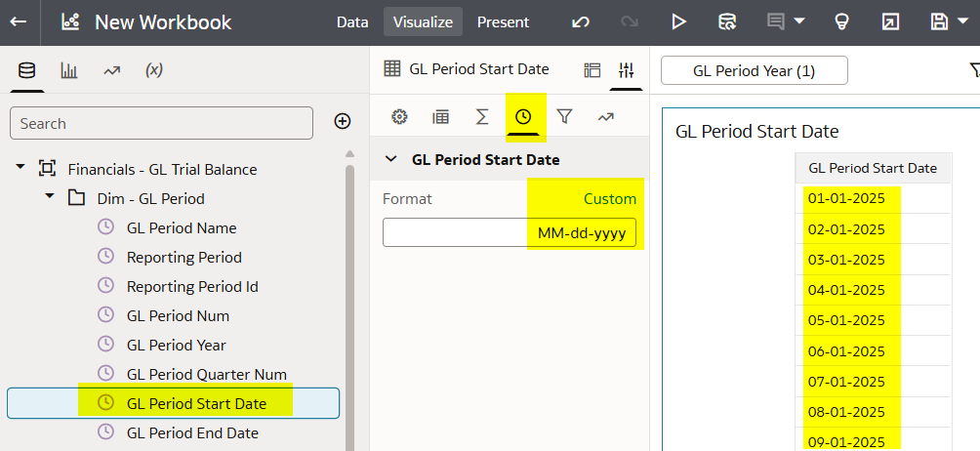Collapse the Dim - GL Period folder
Image resolution: width=980 pixels, height=451 pixels.
pyautogui.click(x=50, y=197)
